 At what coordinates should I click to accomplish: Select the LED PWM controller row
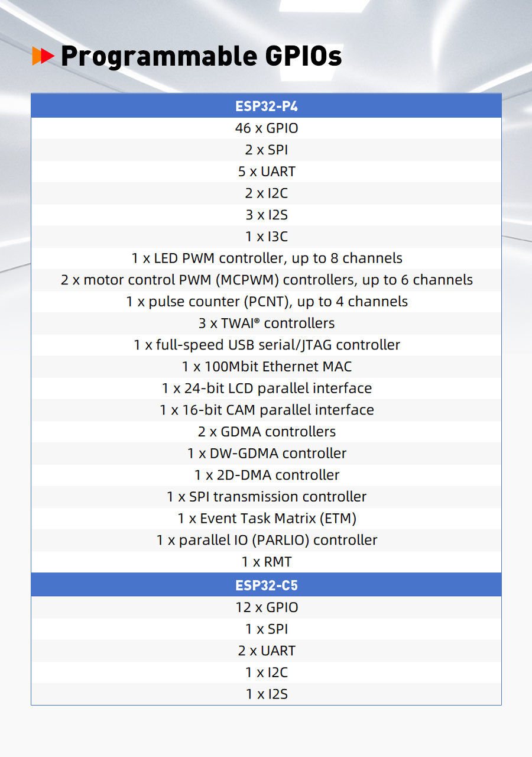click(266, 258)
